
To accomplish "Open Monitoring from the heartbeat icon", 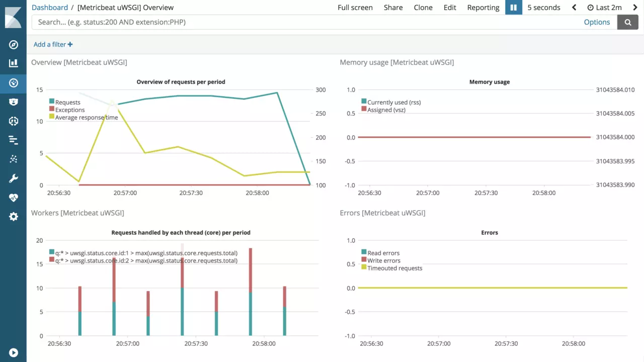I will click(x=14, y=198).
